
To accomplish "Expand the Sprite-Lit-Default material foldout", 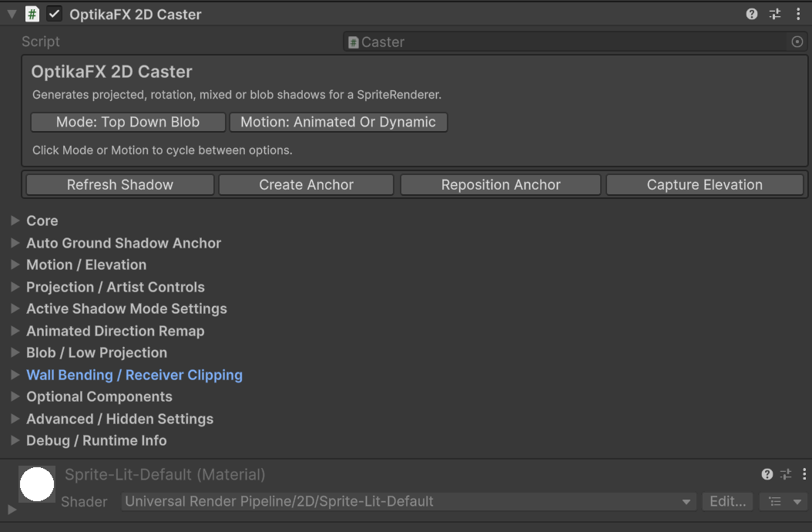I will [x=12, y=510].
